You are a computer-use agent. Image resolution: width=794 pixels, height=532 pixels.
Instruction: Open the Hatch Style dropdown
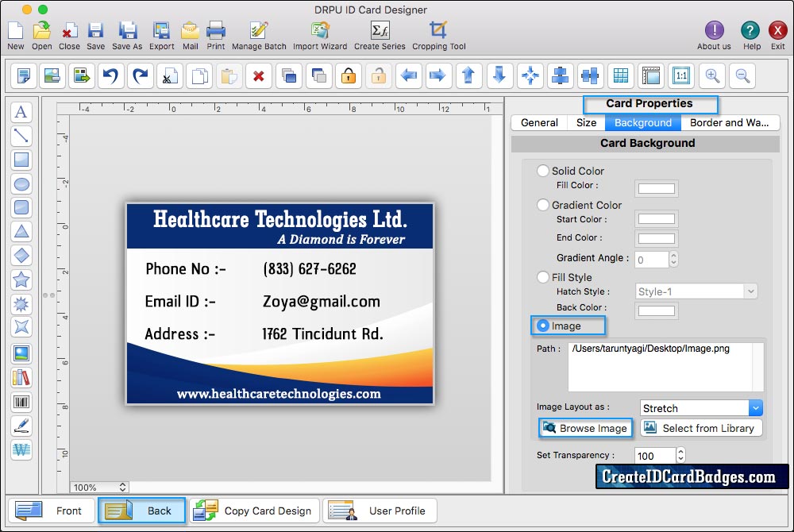click(x=696, y=291)
